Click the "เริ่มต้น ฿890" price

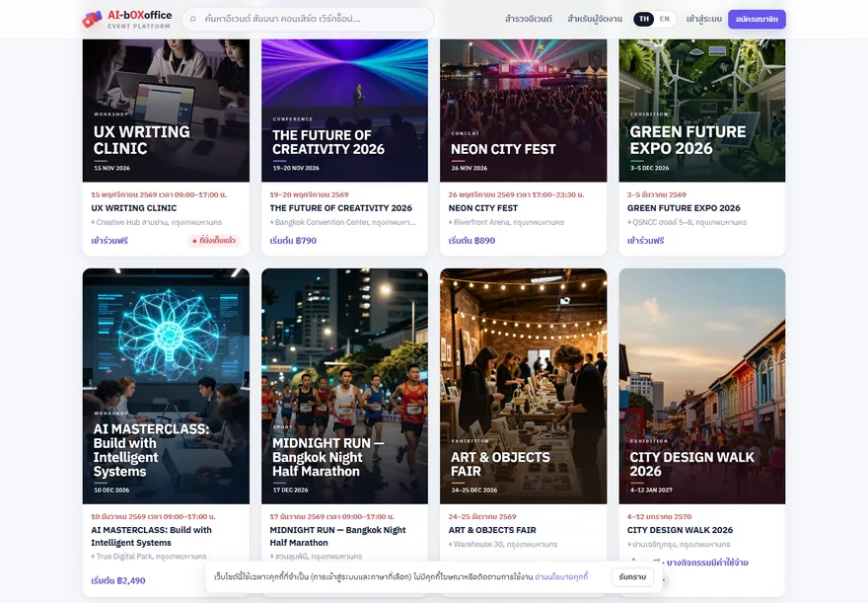coord(471,241)
